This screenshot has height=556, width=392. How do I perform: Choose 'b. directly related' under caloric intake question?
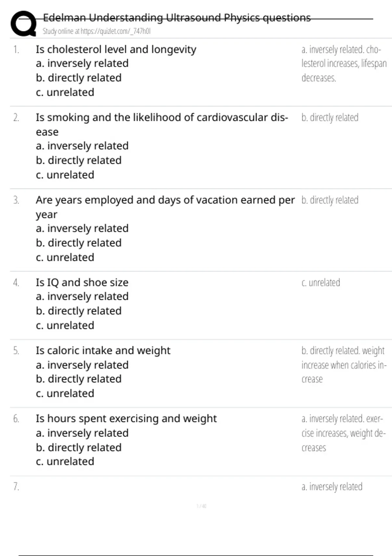tap(78, 379)
